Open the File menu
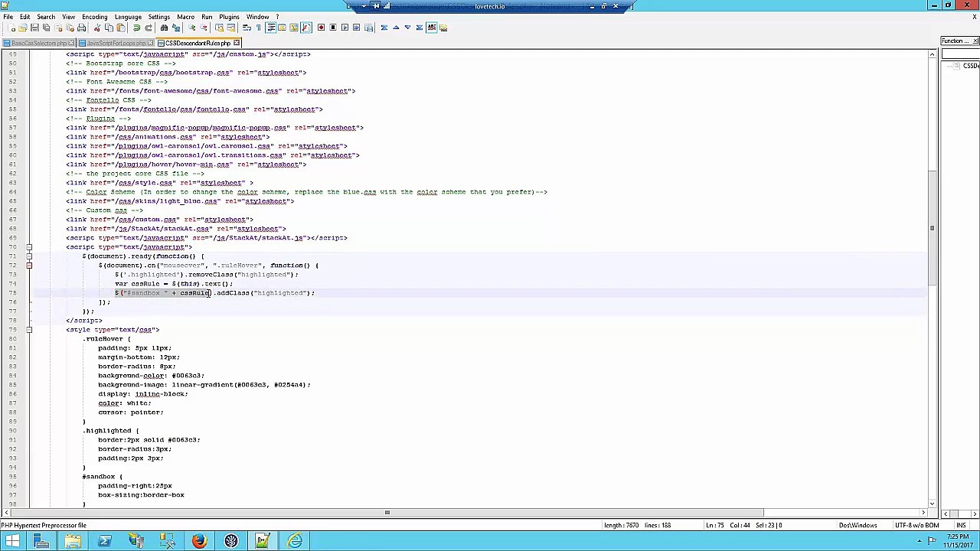Screen dimensions: 980x551 pos(8,17)
